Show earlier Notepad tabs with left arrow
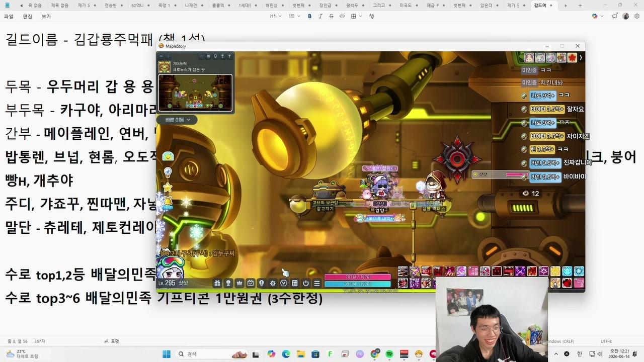The width and height of the screenshot is (644, 362). tap(21, 6)
